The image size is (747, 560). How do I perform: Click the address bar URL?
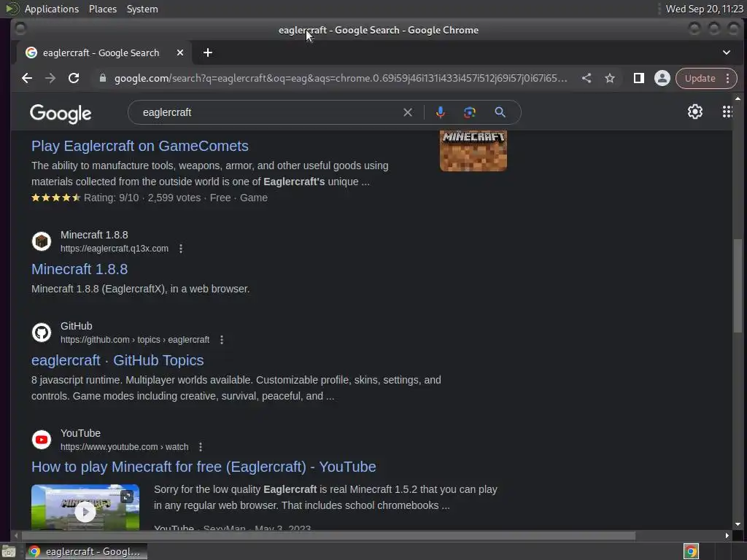click(341, 78)
